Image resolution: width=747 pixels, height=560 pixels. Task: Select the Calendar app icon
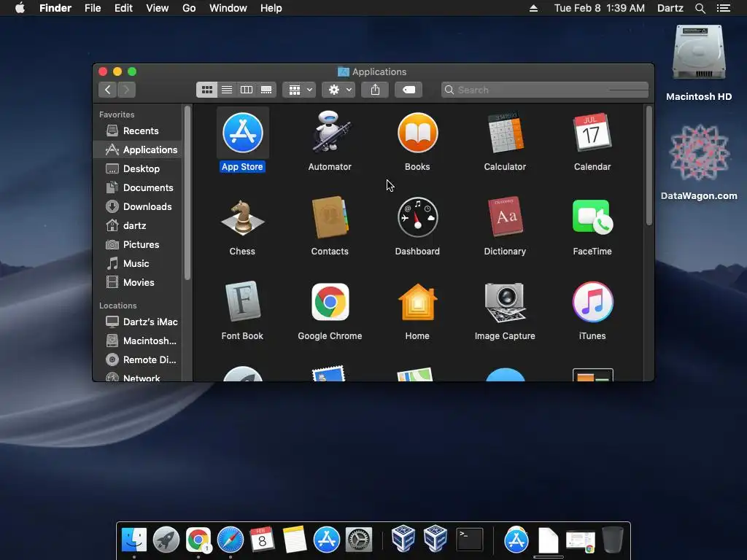click(592, 133)
